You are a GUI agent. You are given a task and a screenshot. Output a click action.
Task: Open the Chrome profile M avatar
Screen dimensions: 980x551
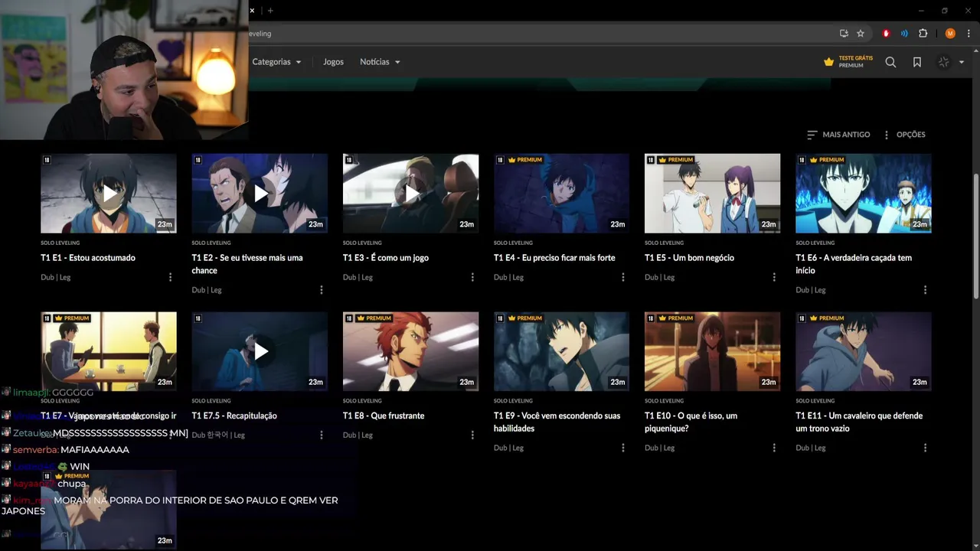(950, 34)
